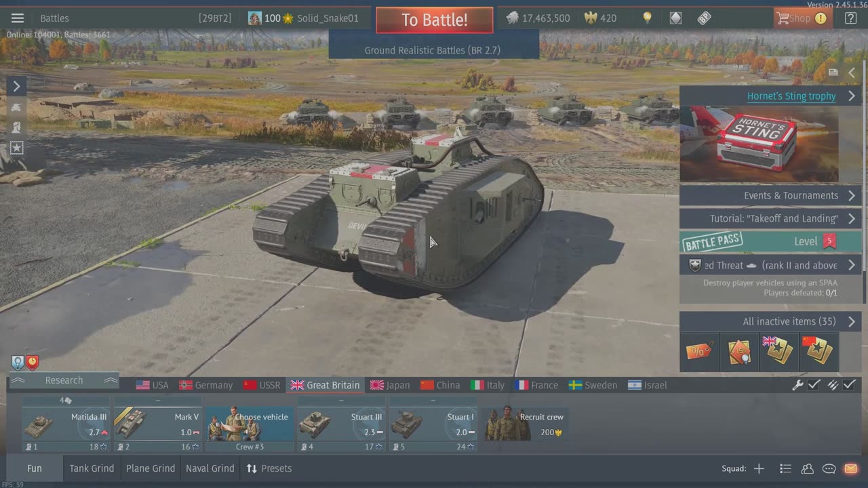Open the squad list lines icon

click(785, 468)
